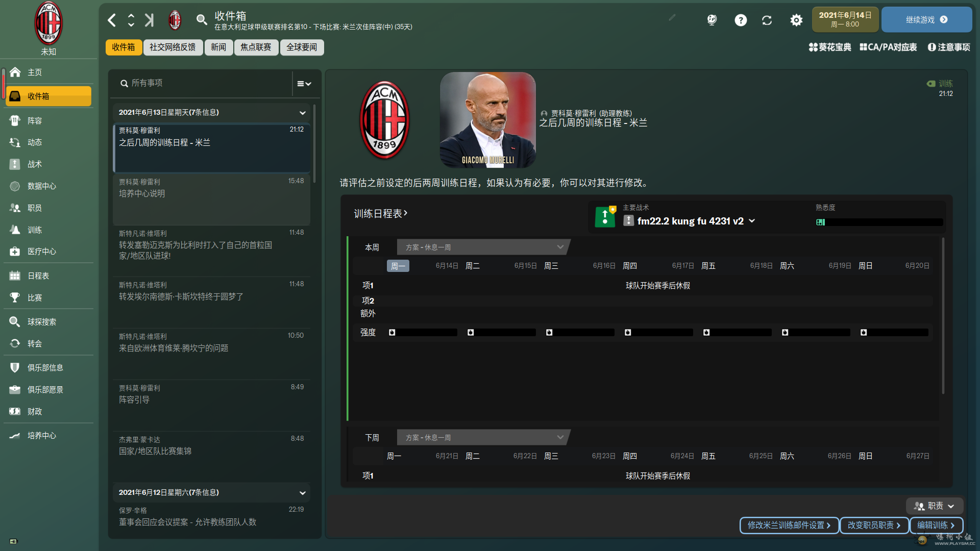Collapse the 2021年6月12日 message group
The width and height of the screenshot is (980, 551).
pyautogui.click(x=302, y=493)
